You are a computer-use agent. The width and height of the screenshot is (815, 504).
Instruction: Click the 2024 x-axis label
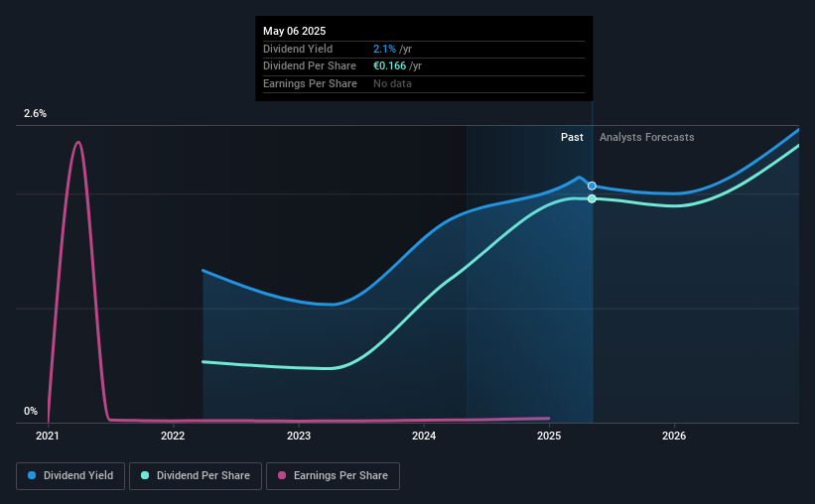click(x=424, y=436)
